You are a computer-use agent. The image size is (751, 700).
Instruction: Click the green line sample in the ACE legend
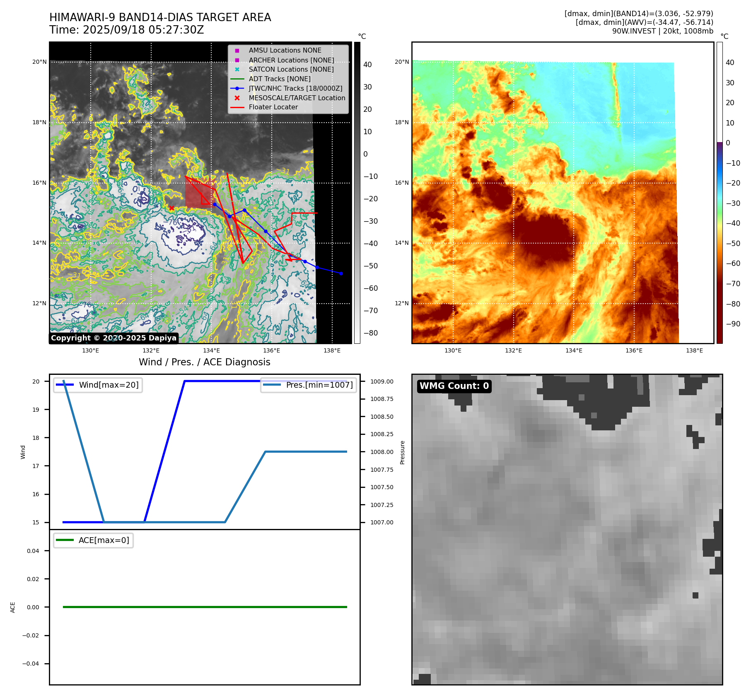(65, 540)
